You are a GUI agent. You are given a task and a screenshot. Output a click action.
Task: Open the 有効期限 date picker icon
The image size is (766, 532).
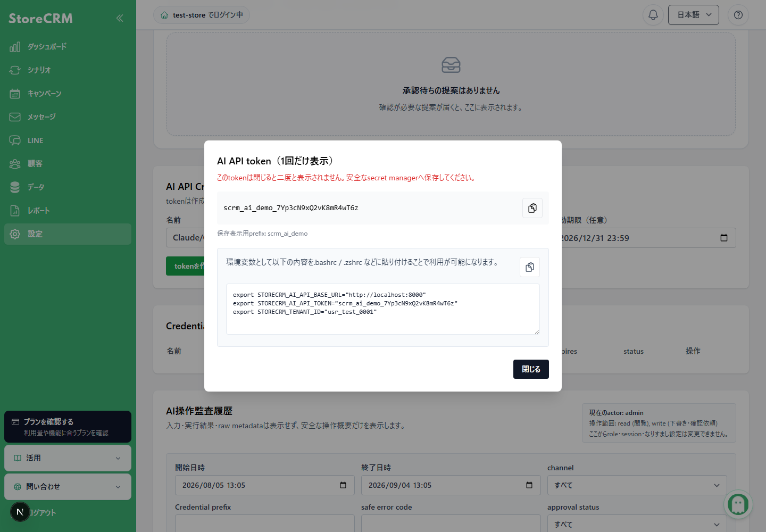click(724, 238)
